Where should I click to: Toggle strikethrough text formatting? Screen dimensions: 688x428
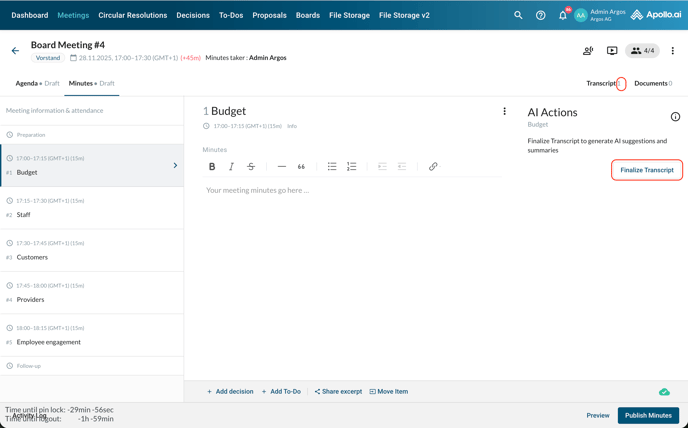pyautogui.click(x=251, y=167)
